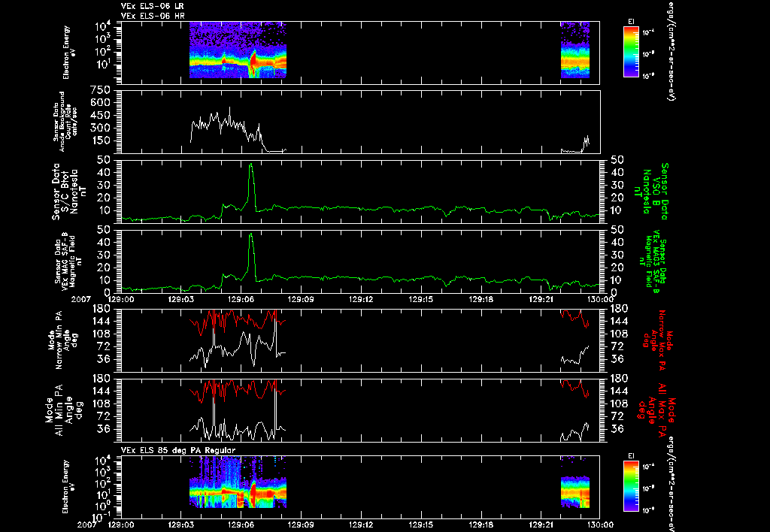Image resolution: width=770 pixels, height=532 pixels.
Task: Click the top electron energy color bar
Action: pyautogui.click(x=631, y=52)
